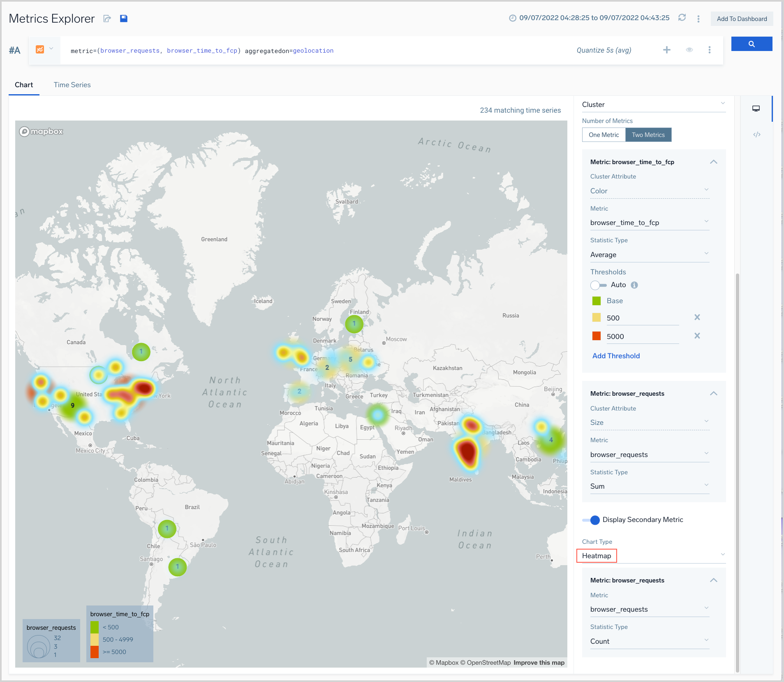Click the Add To Dashboard button

pos(741,19)
